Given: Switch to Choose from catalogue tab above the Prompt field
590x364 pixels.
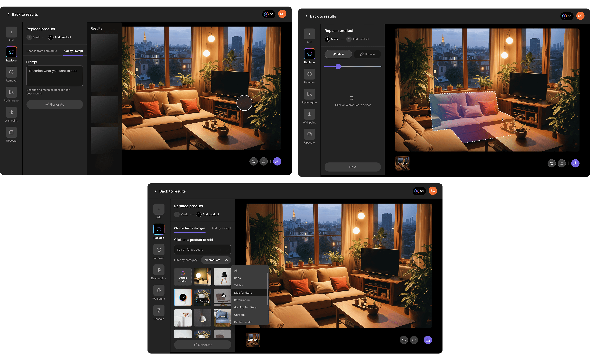Looking at the screenshot, I should 42,51.
